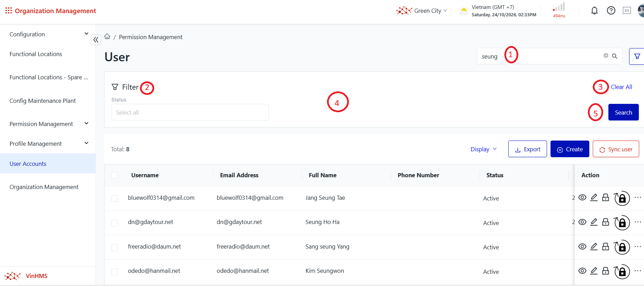Go to home via the breadcrumb house icon

(x=107, y=36)
